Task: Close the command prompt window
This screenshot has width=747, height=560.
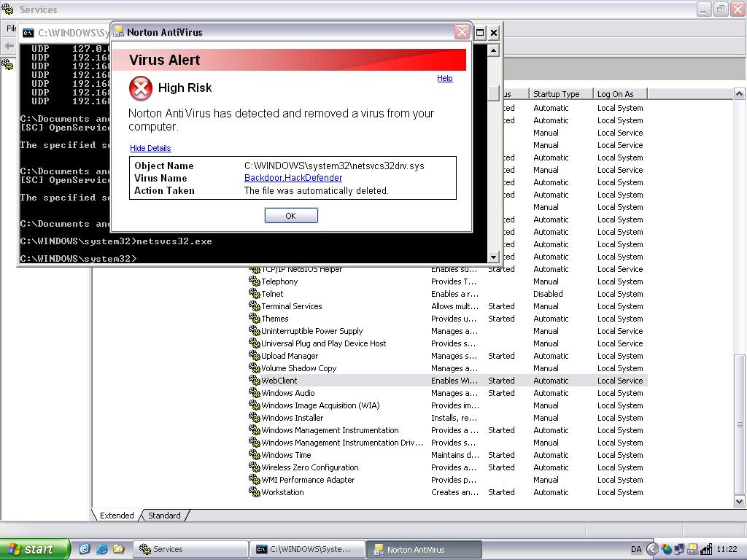Action: pyautogui.click(x=494, y=33)
